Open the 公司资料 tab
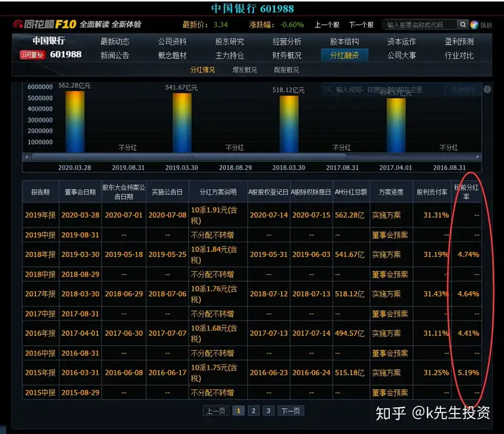 point(172,41)
